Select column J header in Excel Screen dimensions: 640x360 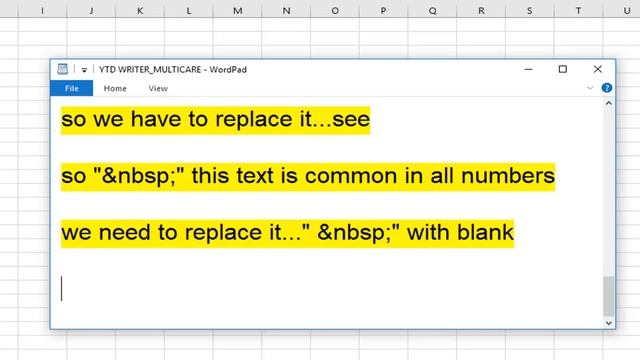[91, 11]
